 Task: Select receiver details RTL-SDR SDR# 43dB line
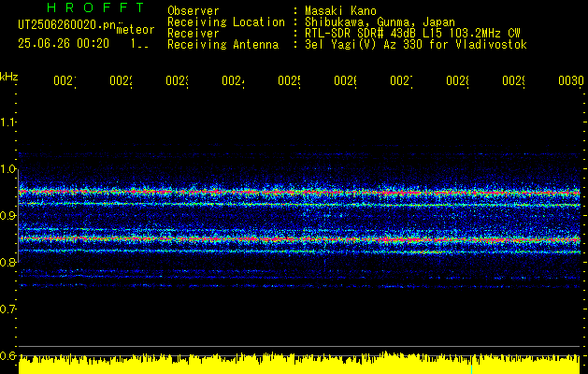[412, 34]
